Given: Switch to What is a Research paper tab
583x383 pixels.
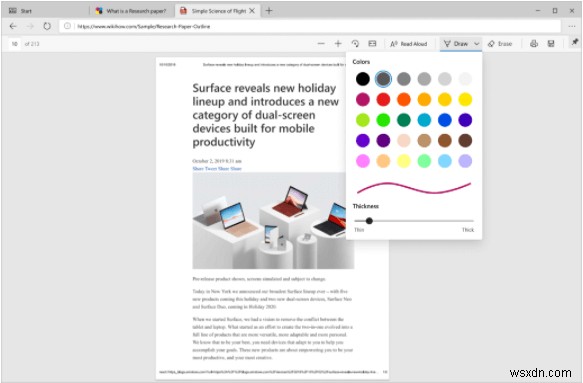Looking at the screenshot, I should [132, 11].
